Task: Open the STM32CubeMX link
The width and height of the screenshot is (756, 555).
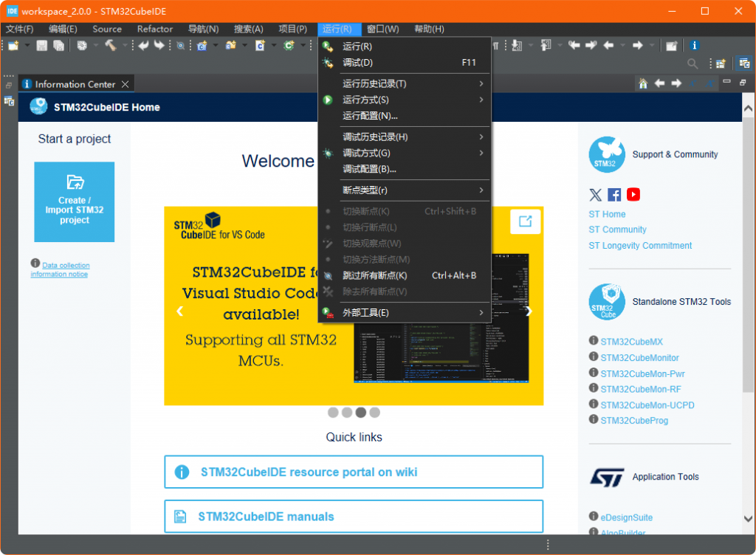Action: 631,342
